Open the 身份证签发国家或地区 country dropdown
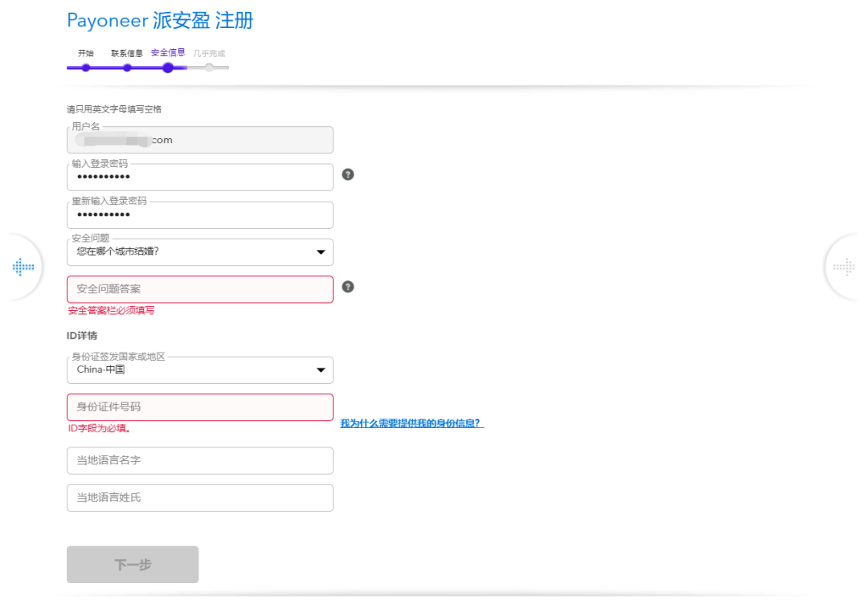The image size is (868, 600). (321, 369)
